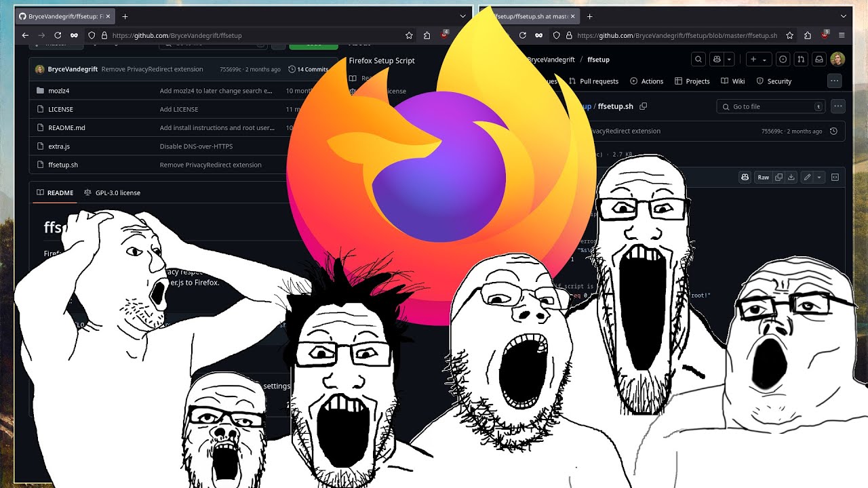The height and width of the screenshot is (488, 868).
Task: Click the Raw button
Action: (764, 177)
